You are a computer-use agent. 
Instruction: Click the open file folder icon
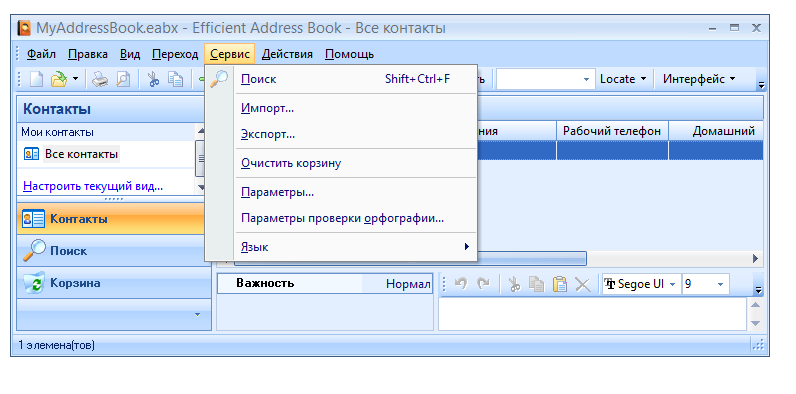coord(59,80)
